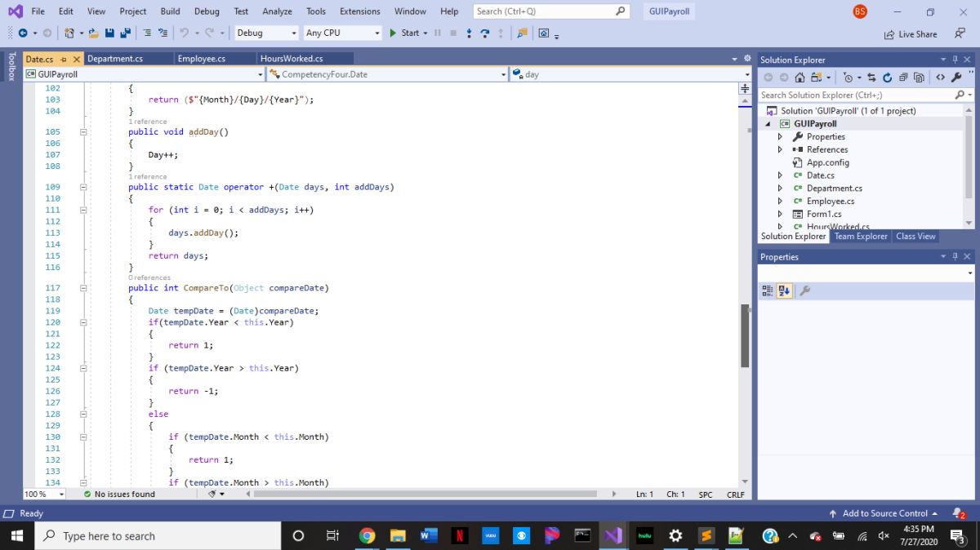Click the Home icon in Solution Explorer
This screenshot has width=980, height=550.
click(800, 78)
